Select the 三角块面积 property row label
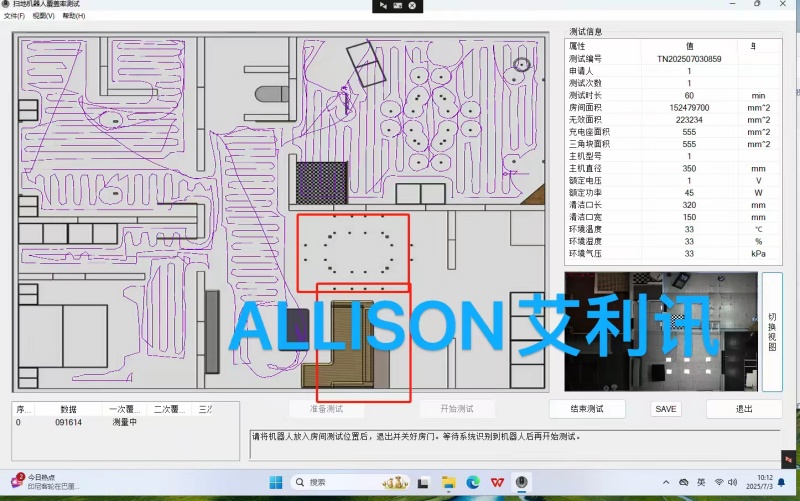The image size is (800, 501). 589,144
